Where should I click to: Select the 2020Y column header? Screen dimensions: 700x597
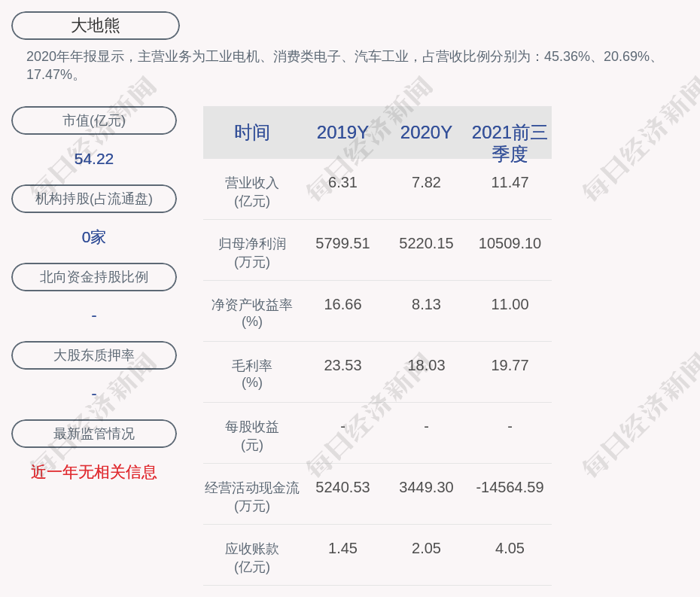coord(426,132)
